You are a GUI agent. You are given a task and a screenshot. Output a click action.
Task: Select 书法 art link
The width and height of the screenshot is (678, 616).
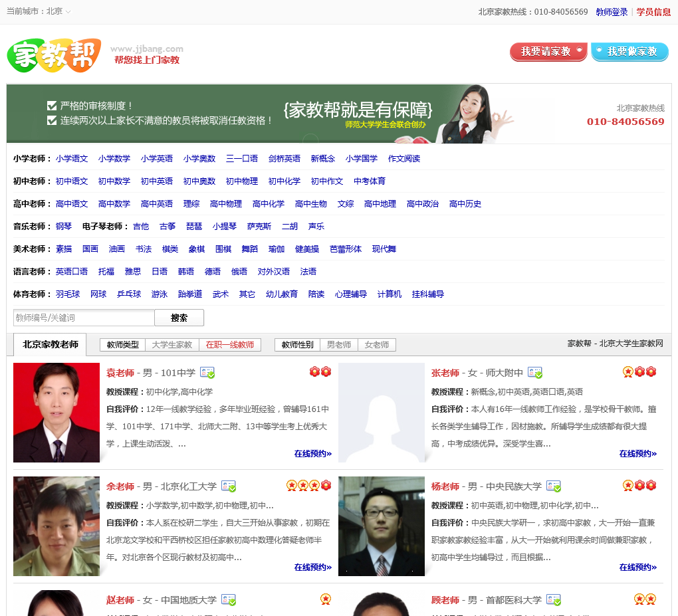tap(144, 249)
